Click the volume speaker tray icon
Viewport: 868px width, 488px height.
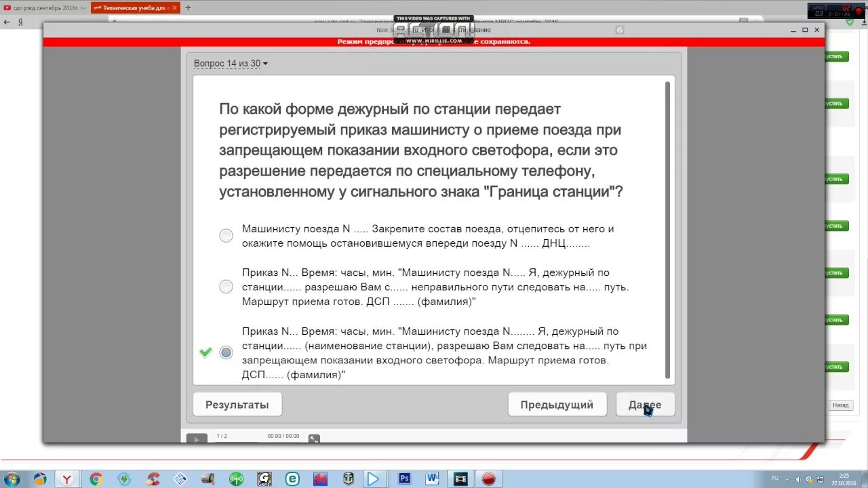(797, 479)
